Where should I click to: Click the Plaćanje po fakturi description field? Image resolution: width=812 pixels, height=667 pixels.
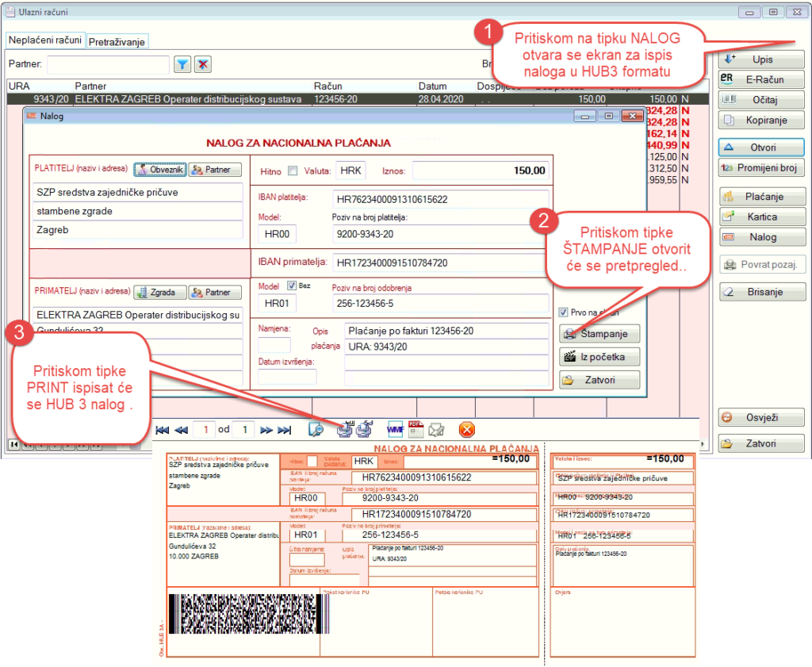446,331
